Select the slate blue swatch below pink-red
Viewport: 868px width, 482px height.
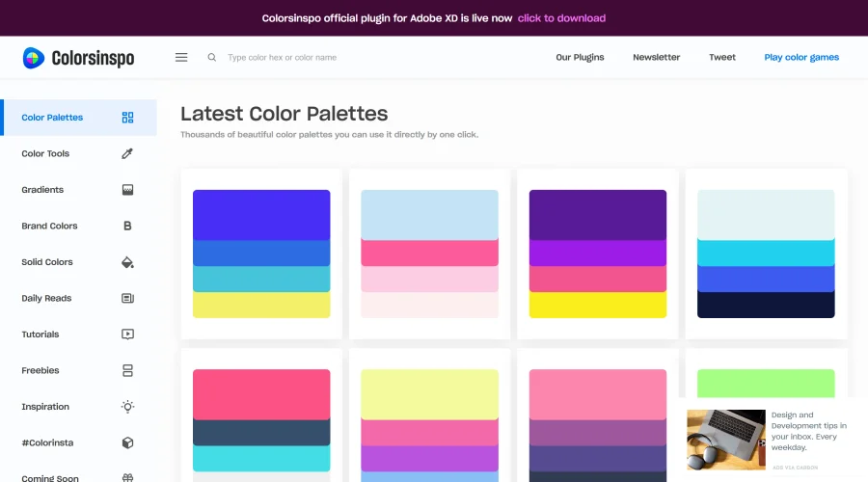[x=261, y=433]
